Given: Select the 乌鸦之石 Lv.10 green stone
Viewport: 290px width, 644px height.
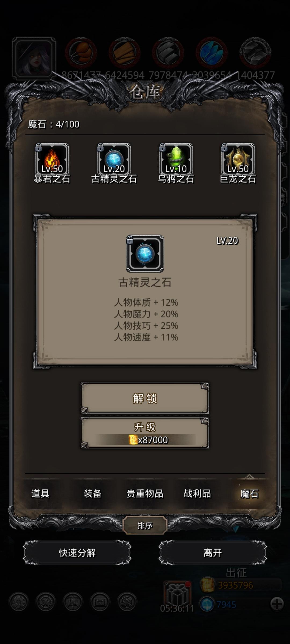Looking at the screenshot, I should click(176, 159).
